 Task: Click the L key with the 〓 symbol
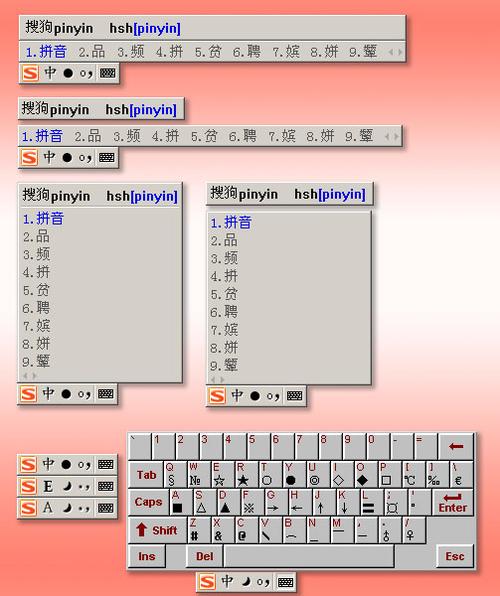(x=371, y=502)
